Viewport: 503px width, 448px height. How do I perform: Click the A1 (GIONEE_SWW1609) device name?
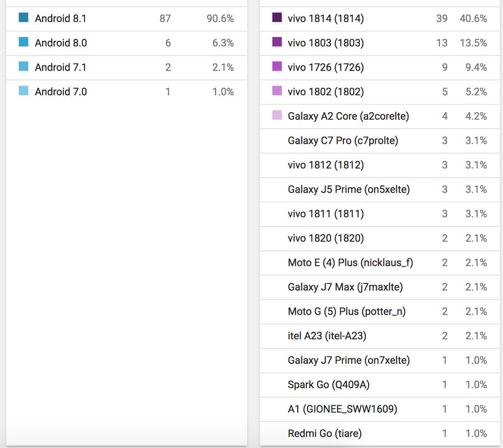point(342,409)
